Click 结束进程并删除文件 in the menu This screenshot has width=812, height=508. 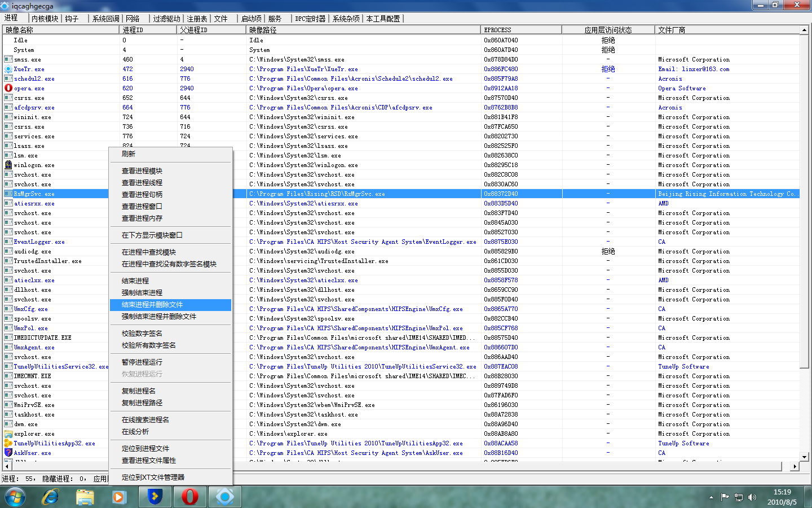(x=171, y=305)
